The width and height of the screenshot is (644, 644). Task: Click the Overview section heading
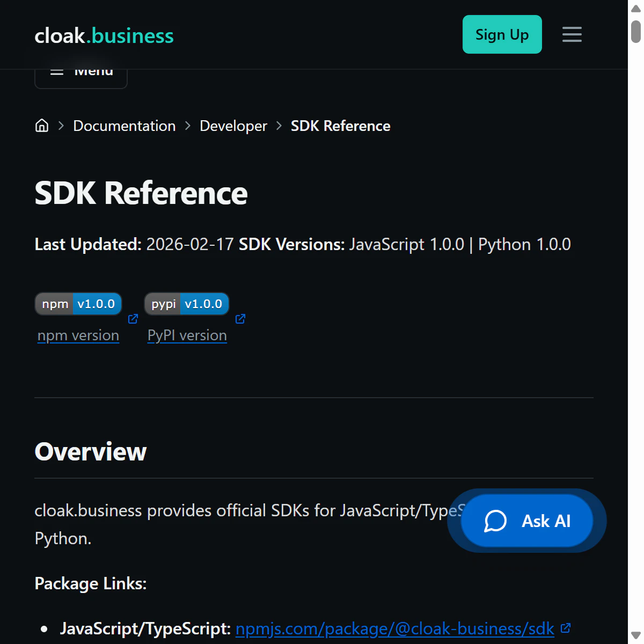[91, 452]
